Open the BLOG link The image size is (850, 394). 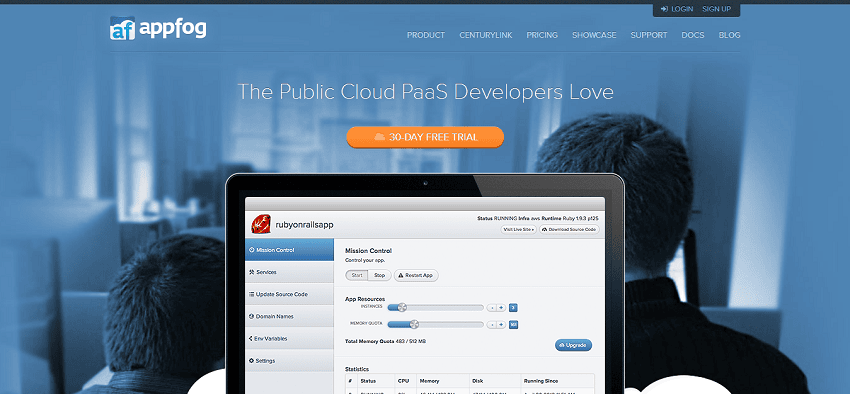coord(729,35)
